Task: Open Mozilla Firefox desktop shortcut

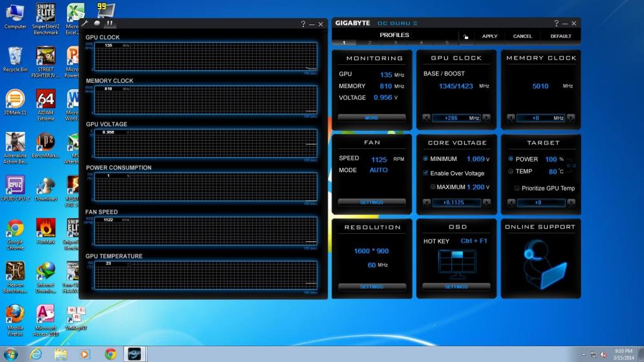Action: click(x=15, y=321)
